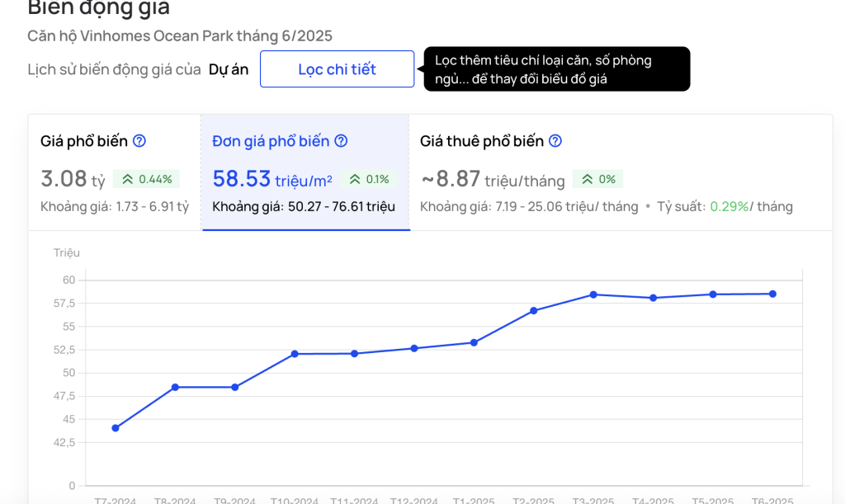
Task: Click 'Khoảng giá: 50.27 - 76.61 triệu' range text
Action: pos(304,207)
